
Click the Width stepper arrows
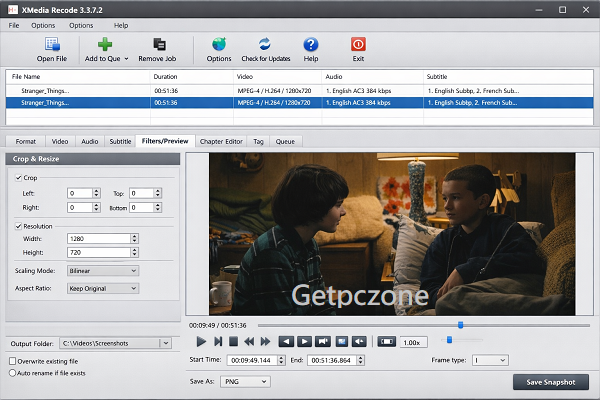pos(134,238)
